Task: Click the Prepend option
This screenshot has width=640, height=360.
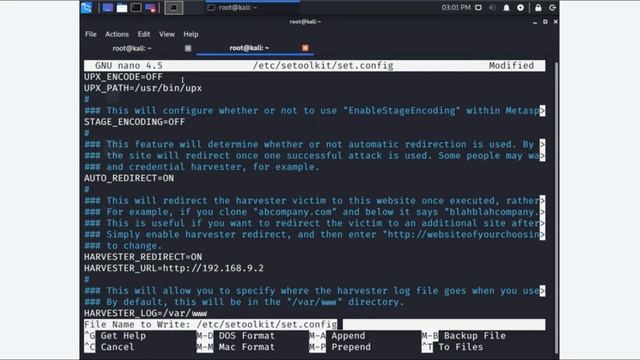Action: click(340, 347)
